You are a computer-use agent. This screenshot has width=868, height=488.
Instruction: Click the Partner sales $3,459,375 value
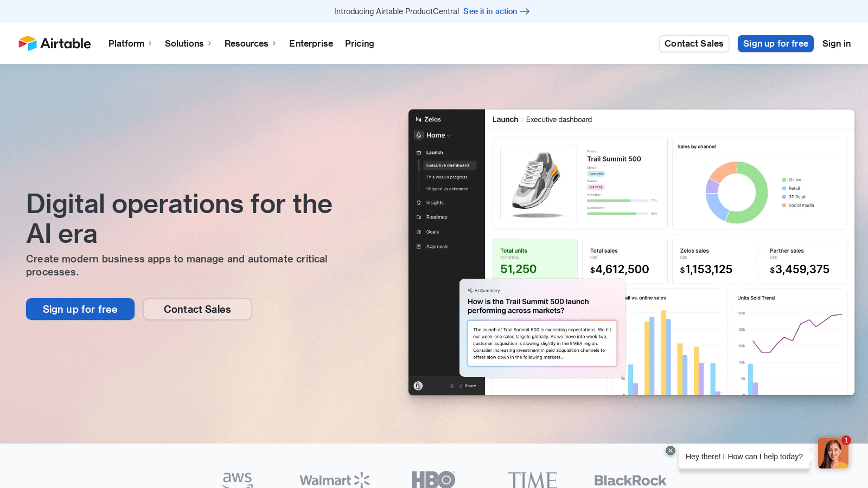(x=800, y=269)
